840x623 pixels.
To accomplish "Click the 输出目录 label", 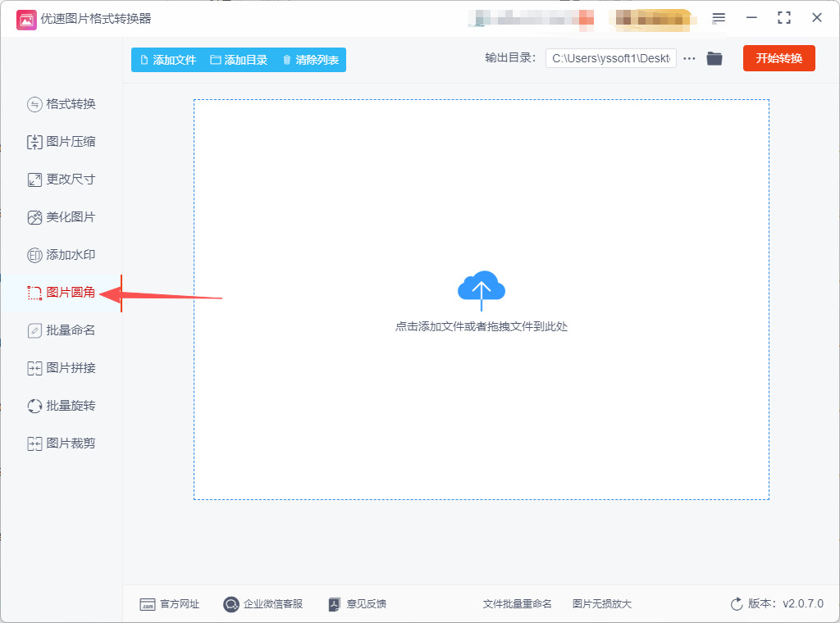I will coord(510,58).
